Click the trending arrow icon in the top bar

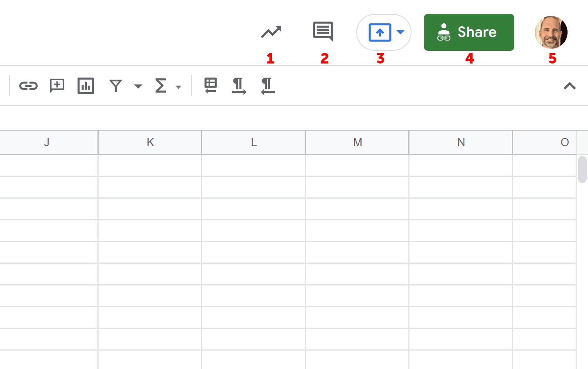tap(271, 32)
